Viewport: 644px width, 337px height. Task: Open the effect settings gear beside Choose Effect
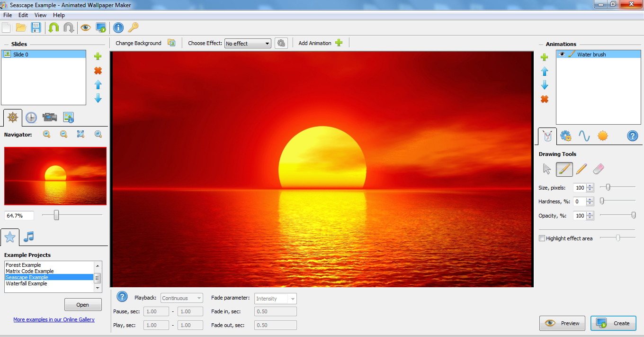(281, 43)
